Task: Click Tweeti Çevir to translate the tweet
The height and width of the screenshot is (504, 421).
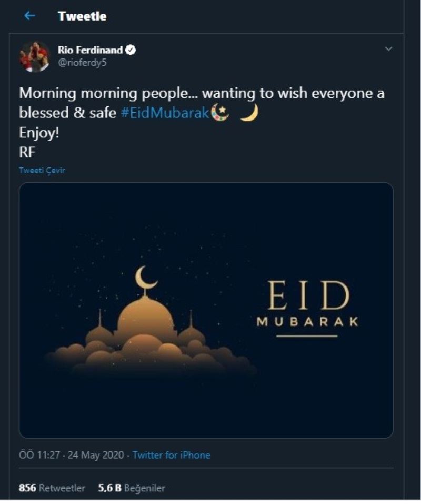Action: [x=42, y=171]
